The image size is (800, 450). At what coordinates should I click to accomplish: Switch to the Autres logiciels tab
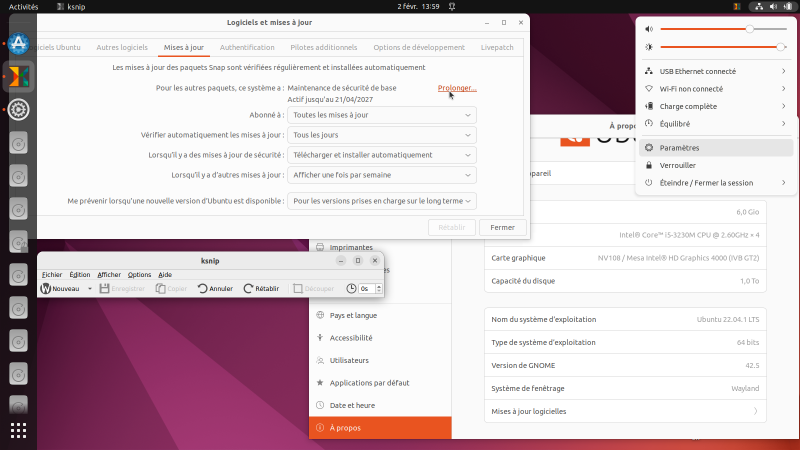point(123,47)
